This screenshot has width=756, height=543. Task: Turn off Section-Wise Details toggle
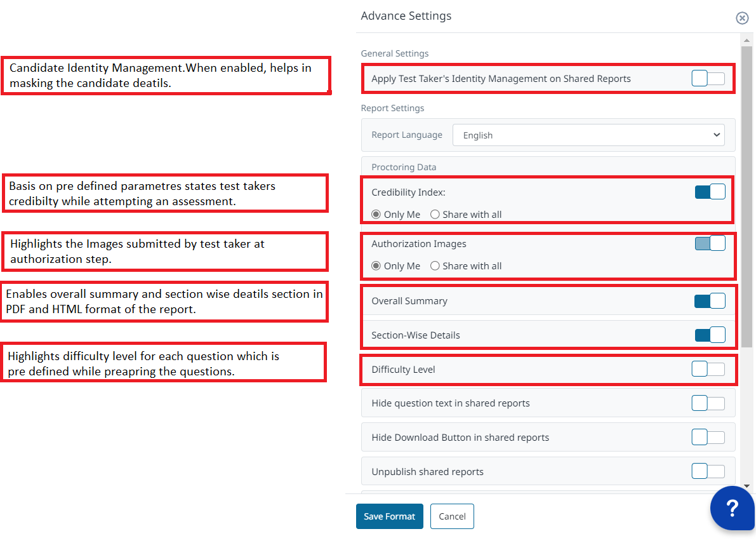(710, 335)
